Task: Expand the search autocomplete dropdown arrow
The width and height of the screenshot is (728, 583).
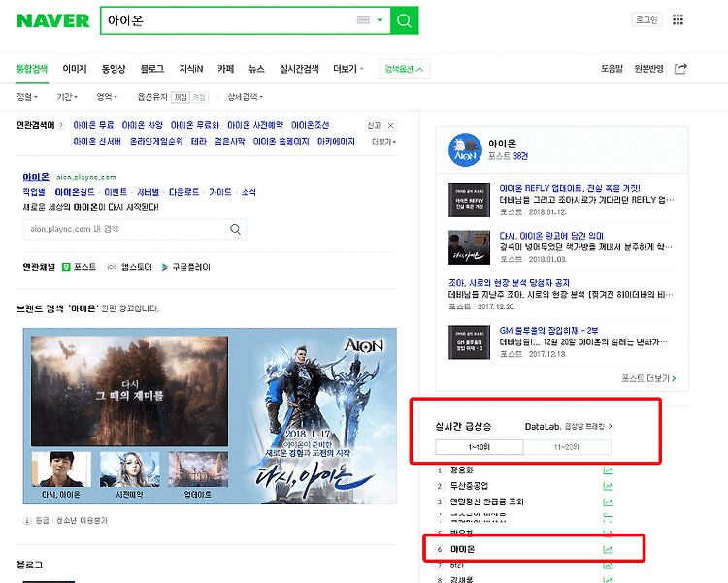Action: pyautogui.click(x=380, y=20)
